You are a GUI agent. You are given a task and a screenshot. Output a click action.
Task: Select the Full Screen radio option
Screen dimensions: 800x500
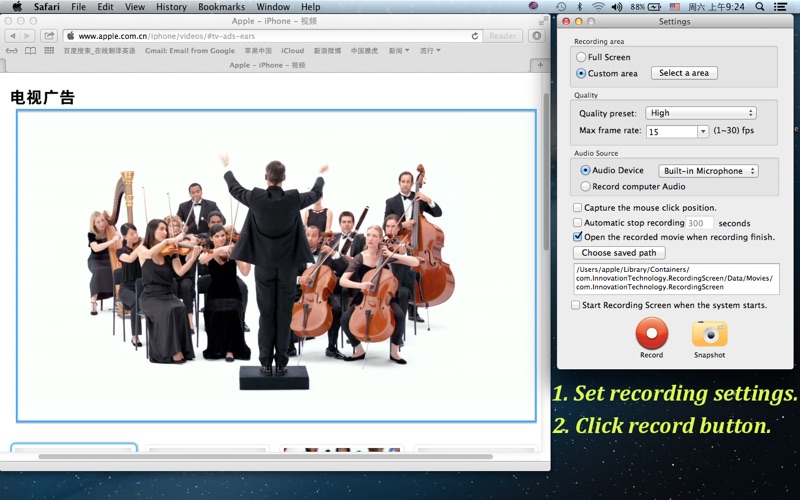[582, 58]
